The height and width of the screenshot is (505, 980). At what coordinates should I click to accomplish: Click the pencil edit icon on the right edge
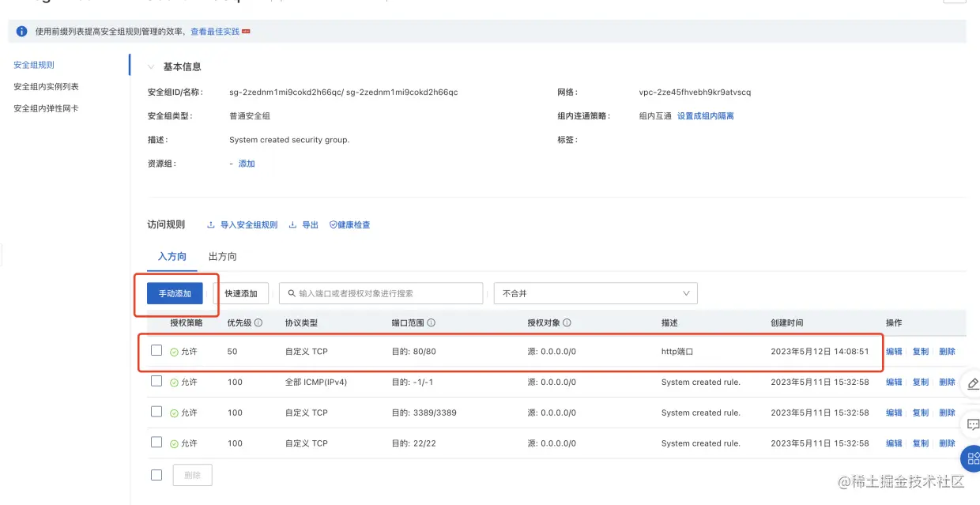coord(973,384)
